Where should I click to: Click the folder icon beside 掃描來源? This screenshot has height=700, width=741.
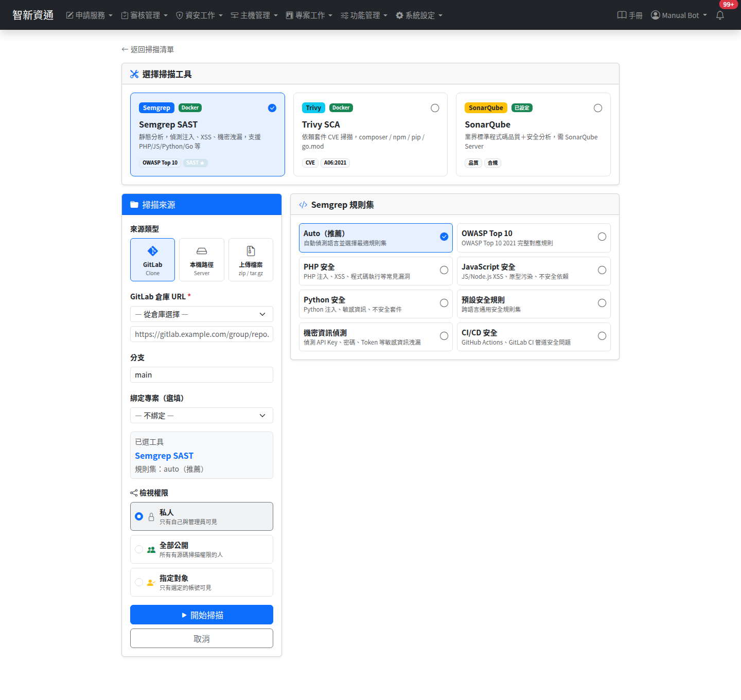(134, 205)
